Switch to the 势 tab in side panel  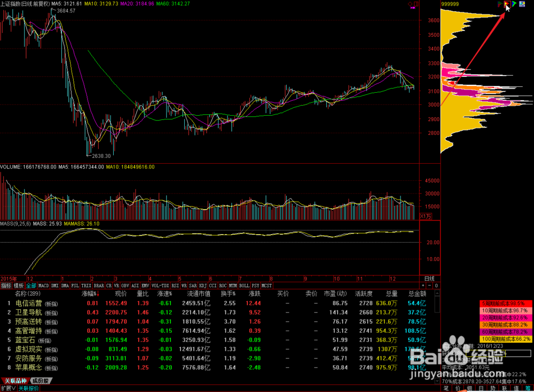493,389
